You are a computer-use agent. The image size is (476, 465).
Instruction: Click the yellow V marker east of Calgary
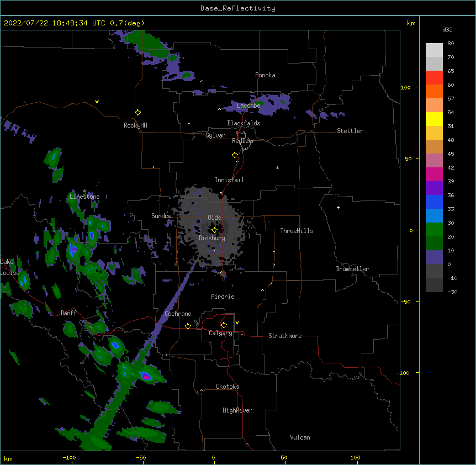[x=237, y=323]
